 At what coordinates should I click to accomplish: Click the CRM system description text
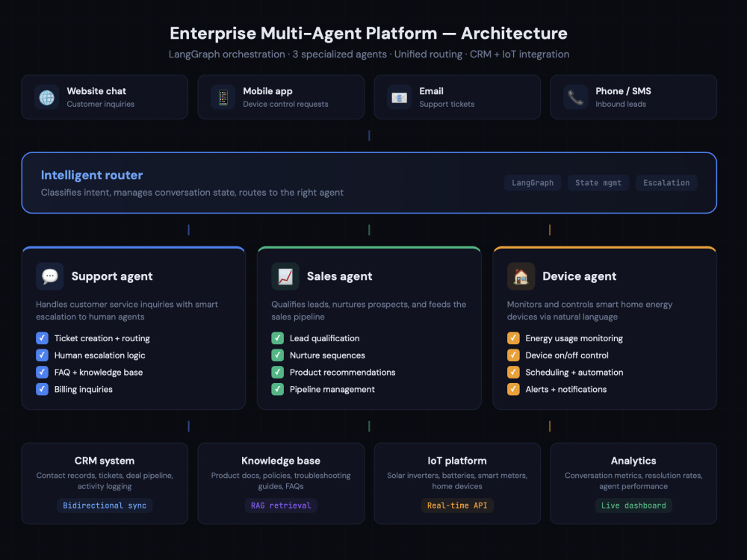pyautogui.click(x=105, y=481)
